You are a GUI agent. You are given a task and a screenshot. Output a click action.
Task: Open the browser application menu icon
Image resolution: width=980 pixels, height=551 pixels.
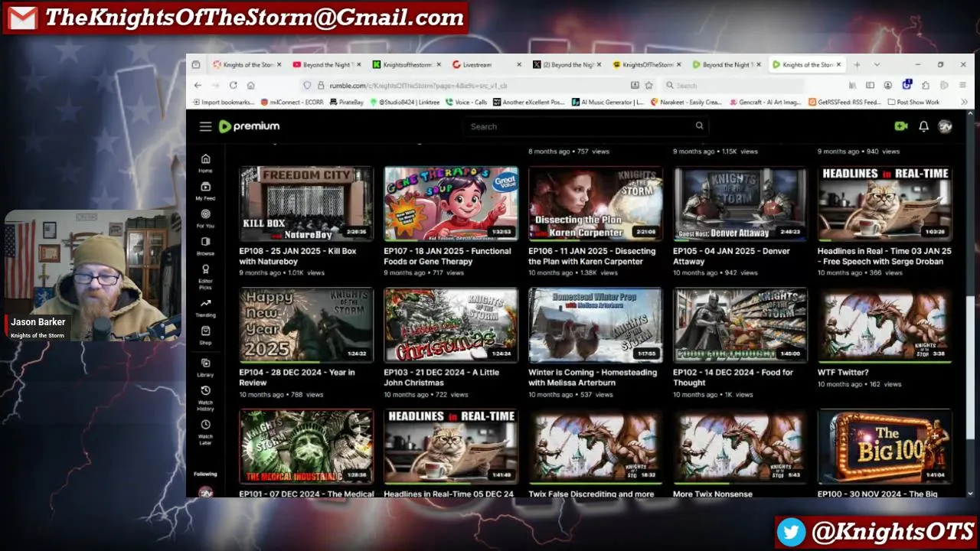point(962,85)
